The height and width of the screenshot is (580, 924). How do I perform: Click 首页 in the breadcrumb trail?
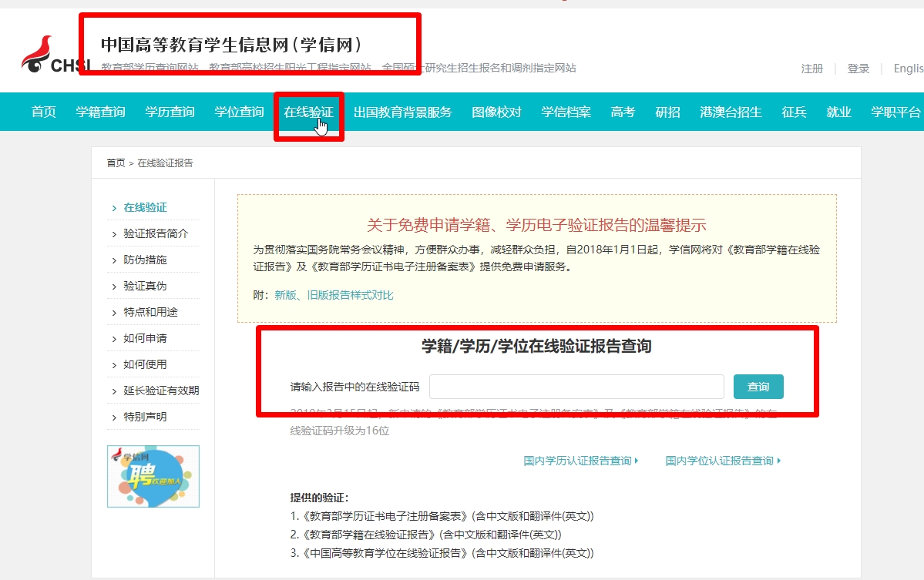click(116, 163)
